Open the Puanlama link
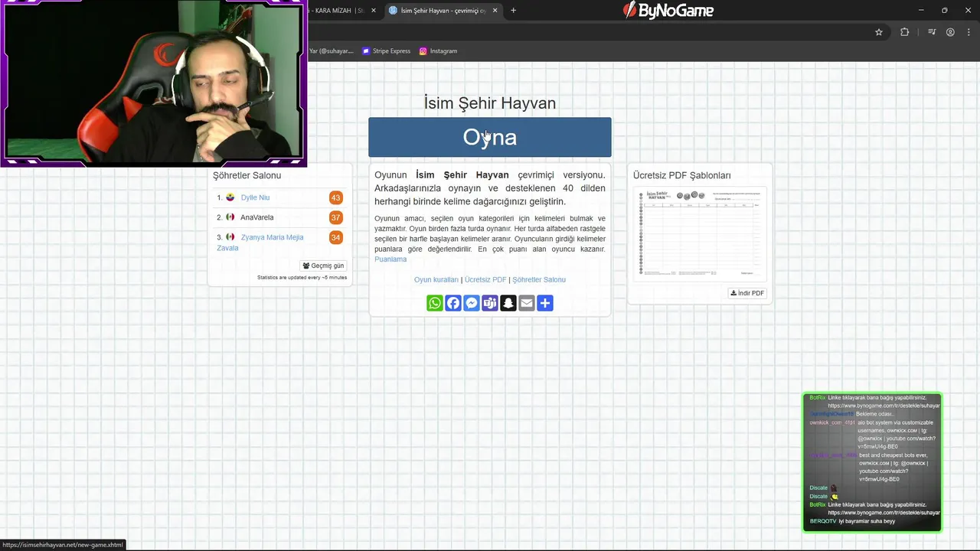This screenshot has height=551, width=980. [x=390, y=259]
